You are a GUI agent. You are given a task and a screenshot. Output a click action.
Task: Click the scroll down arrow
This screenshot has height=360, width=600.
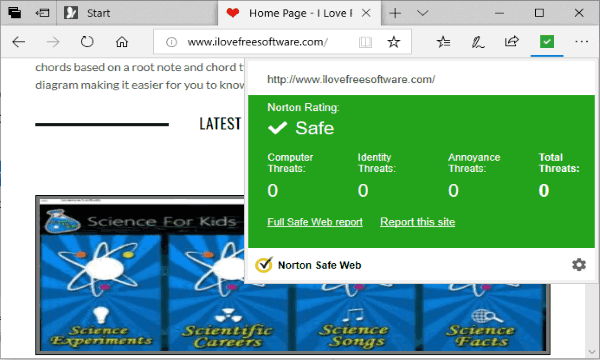(x=592, y=352)
